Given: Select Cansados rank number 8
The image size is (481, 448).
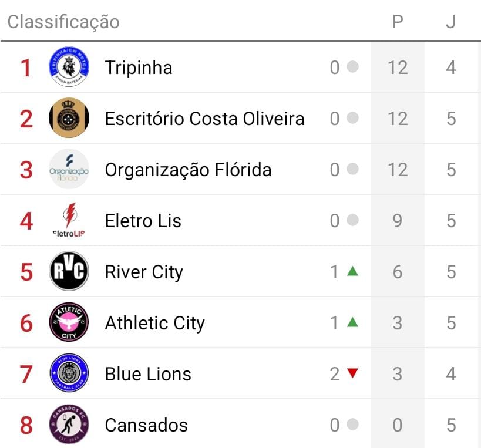Looking at the screenshot, I should (x=26, y=425).
